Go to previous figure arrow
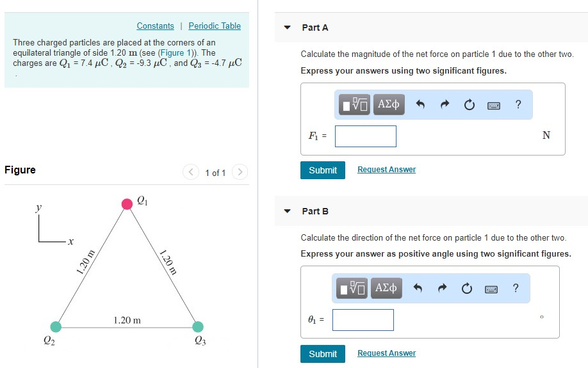This screenshot has width=588, height=368. pos(191,172)
